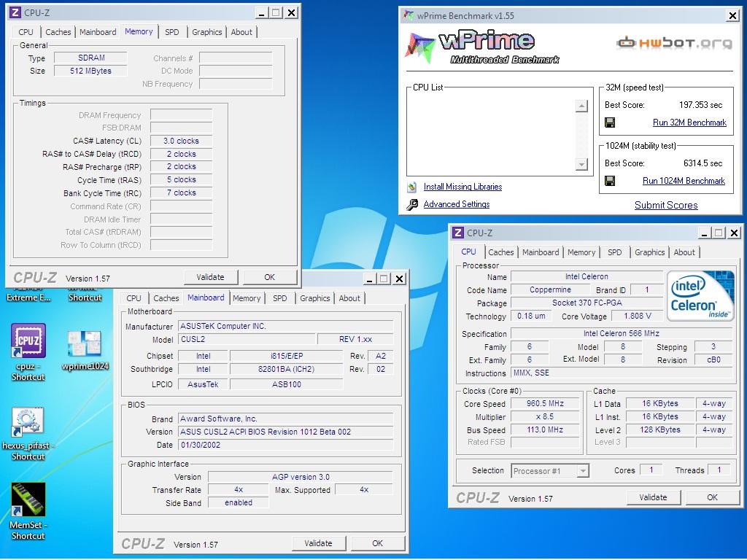Screen dimensions: 747x560
Task: Open Mainboard tab in top-left CPU-Z window
Action: point(98,32)
